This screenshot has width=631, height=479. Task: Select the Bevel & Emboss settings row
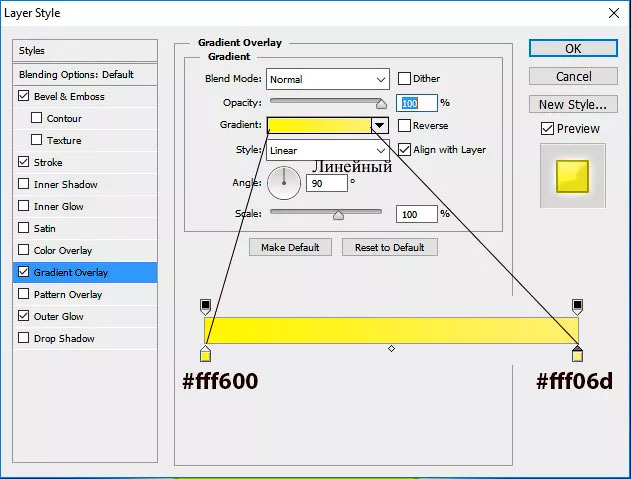(85, 96)
